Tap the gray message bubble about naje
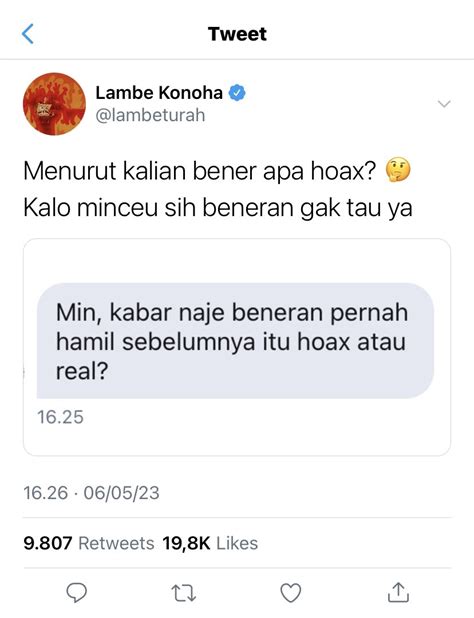 point(235,341)
